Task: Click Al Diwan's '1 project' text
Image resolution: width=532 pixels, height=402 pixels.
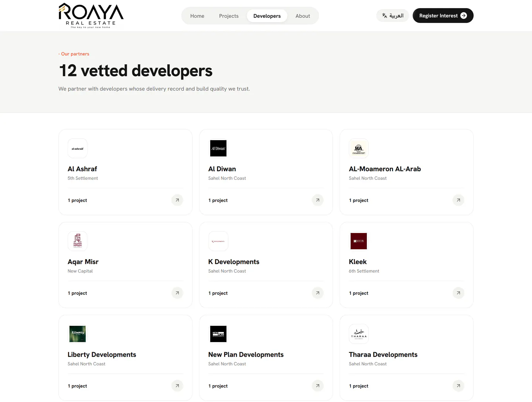Action: tap(218, 200)
